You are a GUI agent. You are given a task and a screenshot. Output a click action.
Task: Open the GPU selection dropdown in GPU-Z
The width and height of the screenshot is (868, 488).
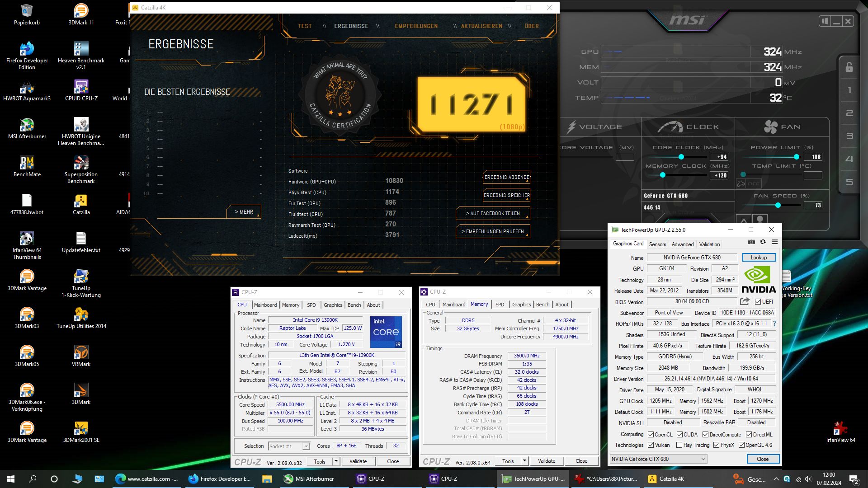click(658, 459)
